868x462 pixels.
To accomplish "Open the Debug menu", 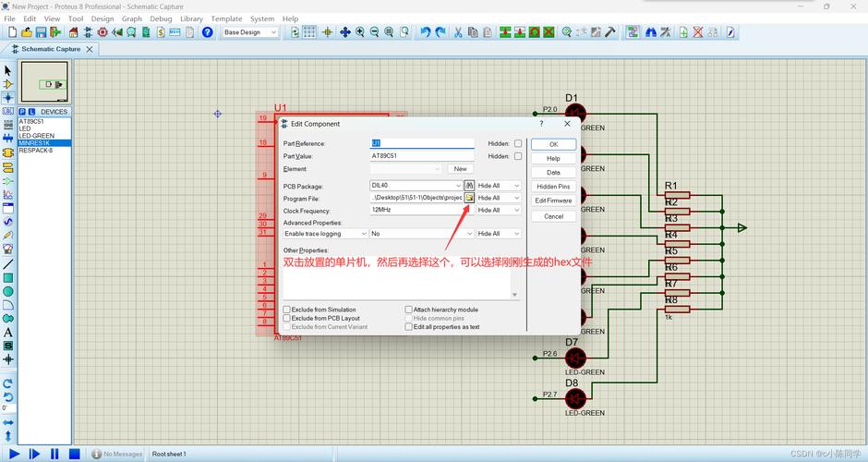I will pyautogui.click(x=161, y=18).
